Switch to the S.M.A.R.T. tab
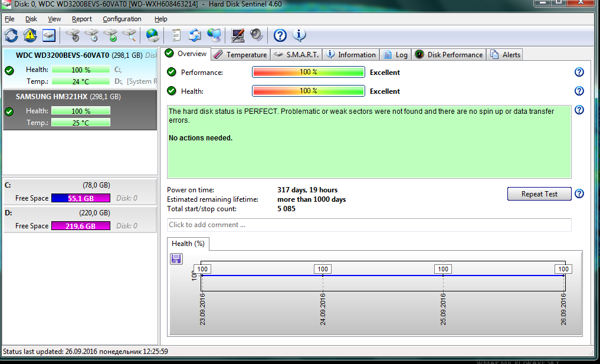 [x=297, y=54]
